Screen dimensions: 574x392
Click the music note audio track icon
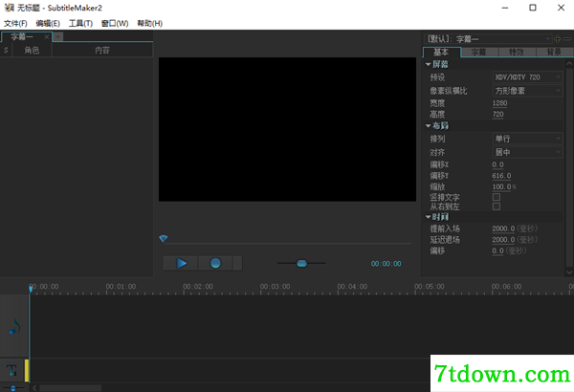14,326
